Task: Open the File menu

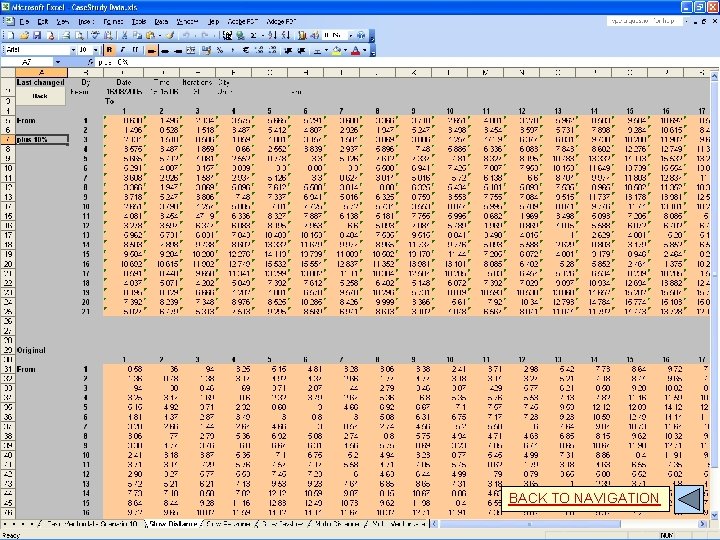Action: (x=24, y=21)
